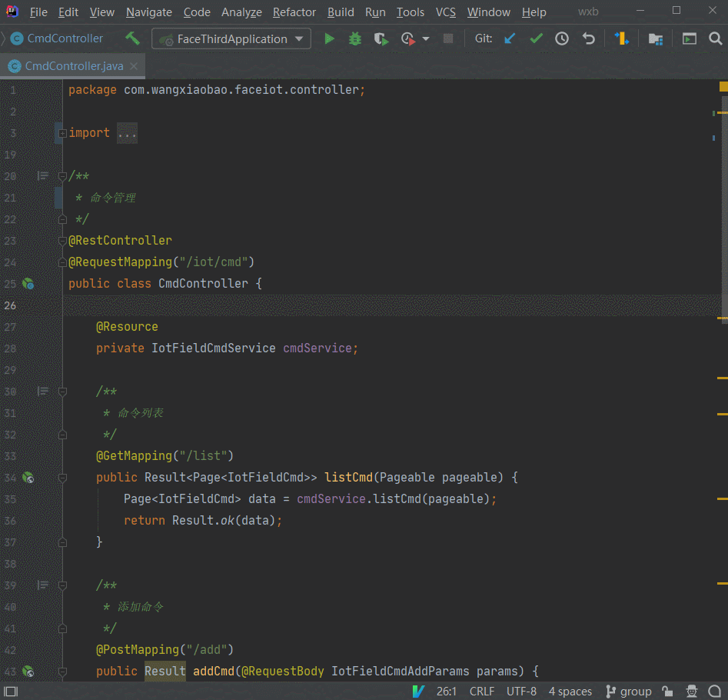Click the Run with Profiler icon

407,38
